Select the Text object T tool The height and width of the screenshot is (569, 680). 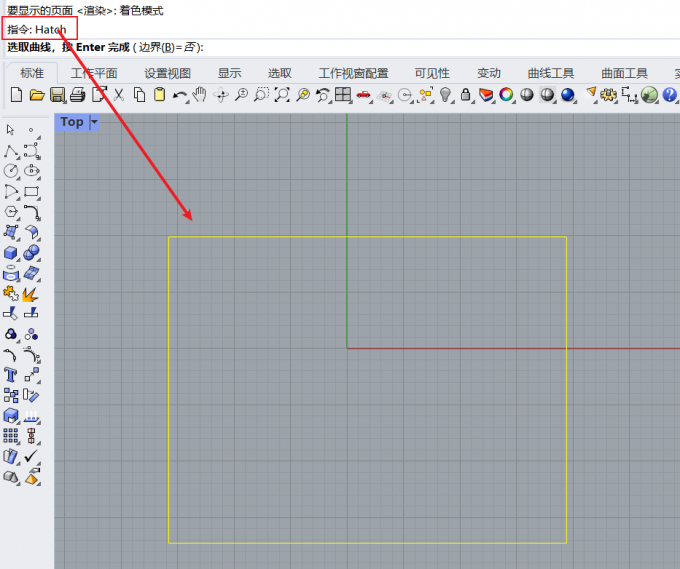click(x=10, y=375)
